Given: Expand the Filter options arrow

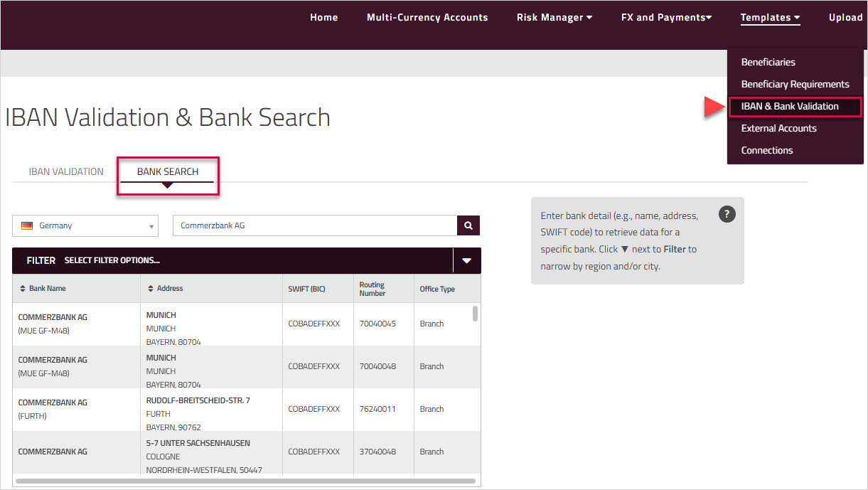Looking at the screenshot, I should [466, 260].
